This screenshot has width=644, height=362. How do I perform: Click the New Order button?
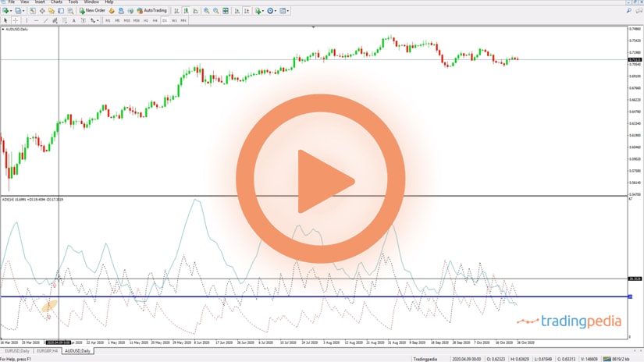(x=92, y=11)
